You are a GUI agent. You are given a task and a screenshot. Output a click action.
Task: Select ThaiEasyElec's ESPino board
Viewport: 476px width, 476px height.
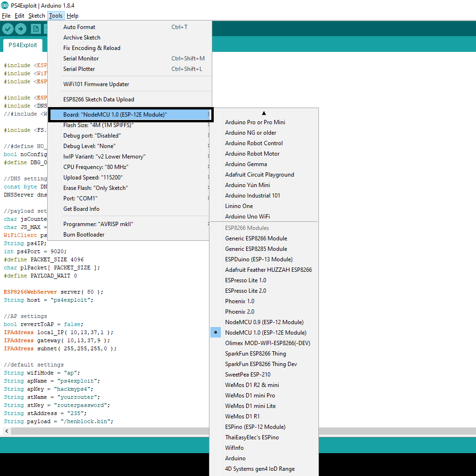pos(264,437)
